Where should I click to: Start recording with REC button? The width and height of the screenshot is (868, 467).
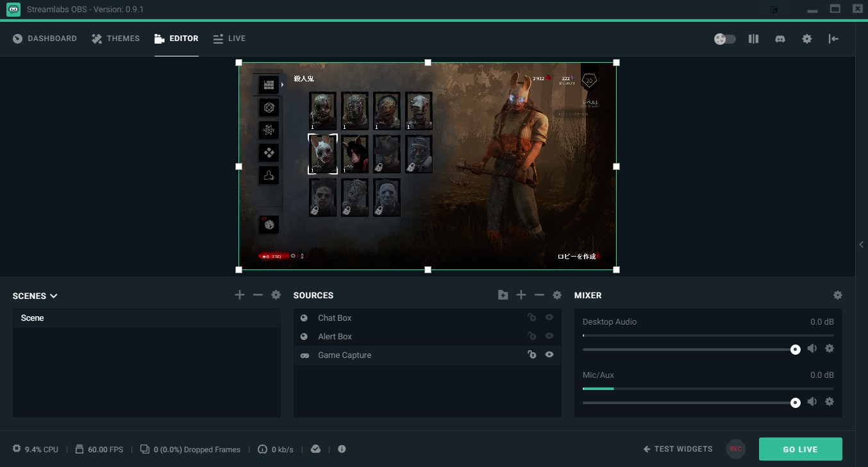click(x=736, y=449)
